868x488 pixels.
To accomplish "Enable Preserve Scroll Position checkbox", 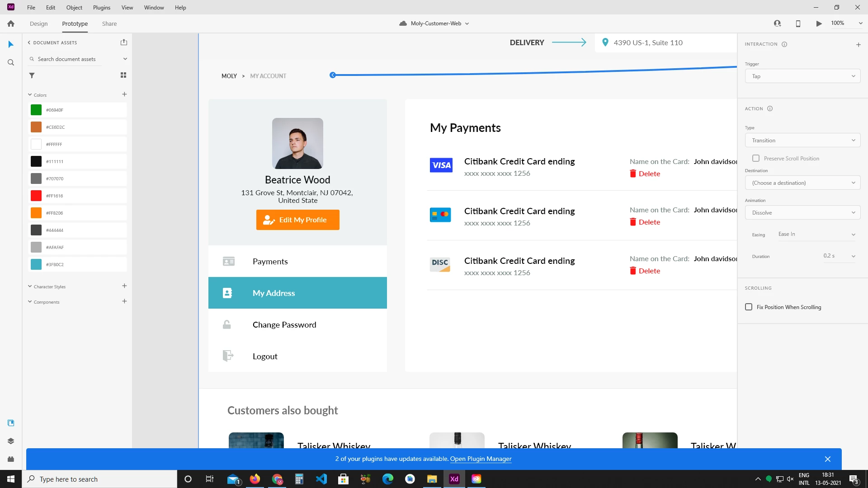I will [756, 158].
